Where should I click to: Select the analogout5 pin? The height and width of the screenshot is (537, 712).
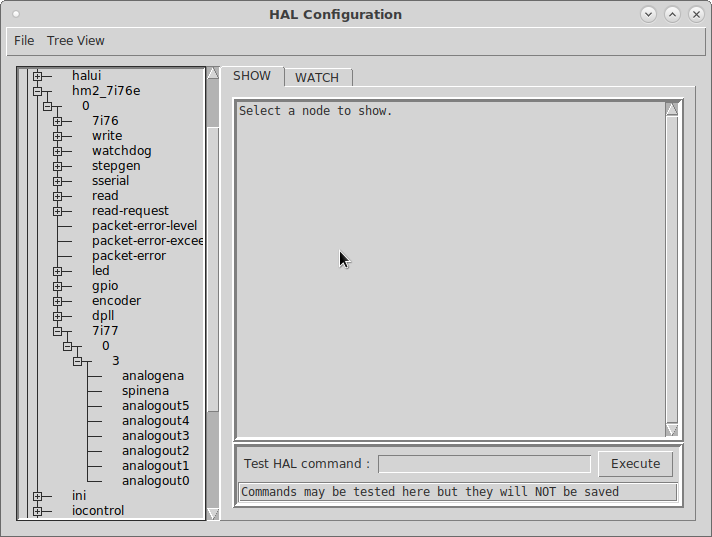155,406
